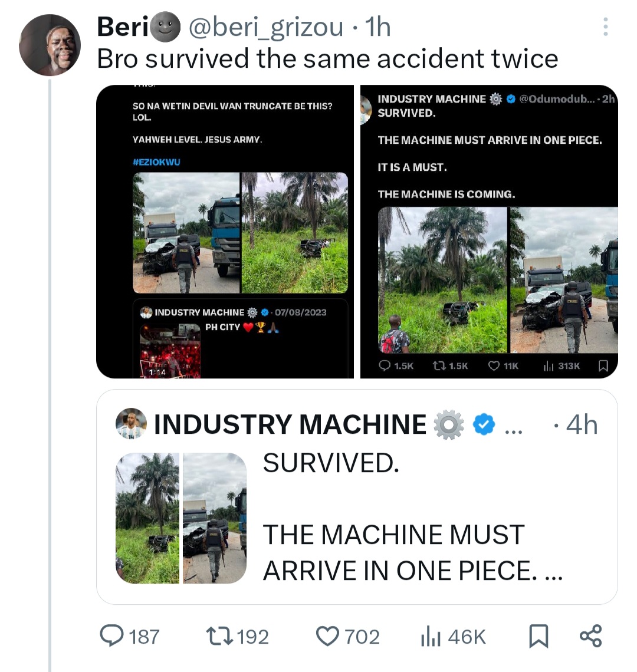637x672 pixels.
Task: View crashed car photo in quoted tweet
Action: point(215,518)
